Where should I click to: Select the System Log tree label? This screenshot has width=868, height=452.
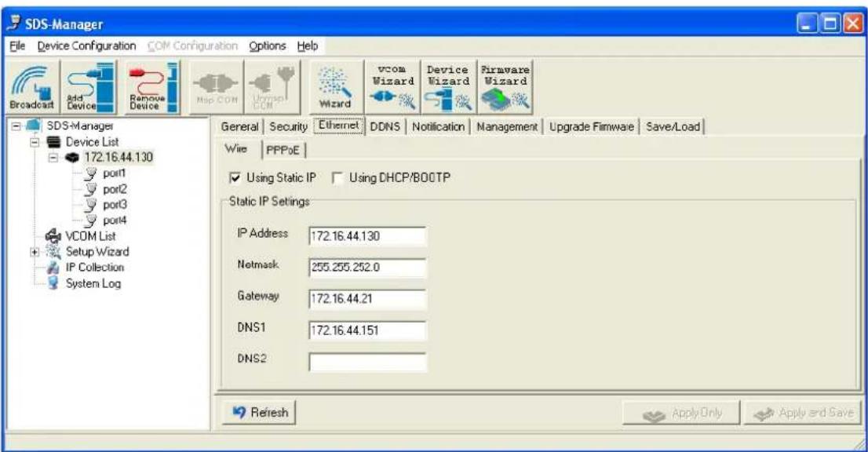point(93,283)
